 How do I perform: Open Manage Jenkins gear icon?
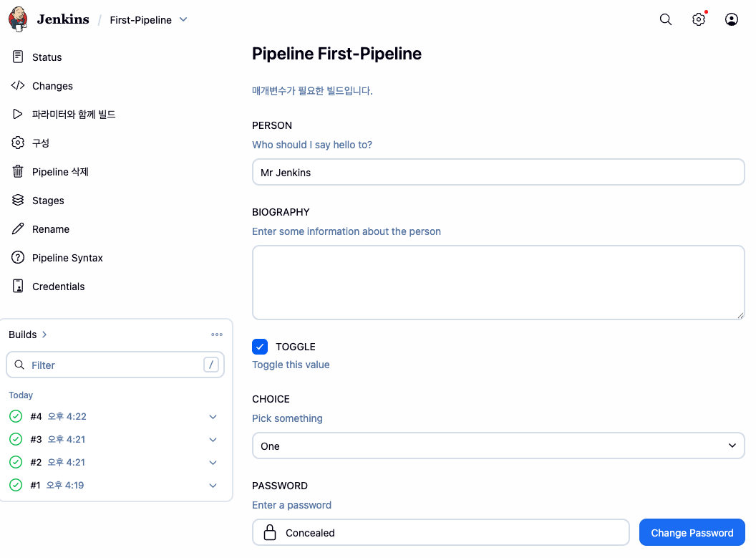(699, 20)
